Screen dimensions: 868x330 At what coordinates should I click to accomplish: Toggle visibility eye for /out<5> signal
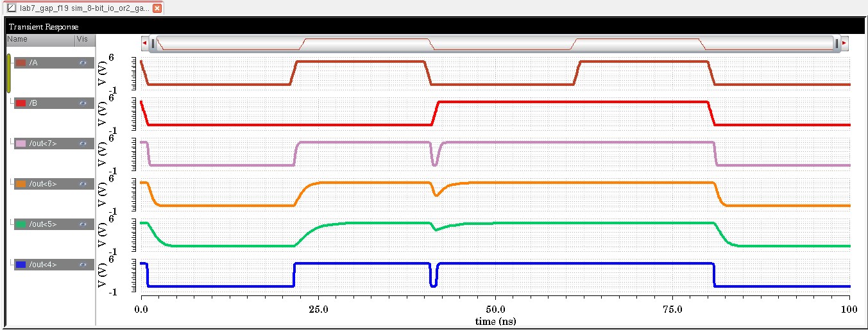point(83,224)
